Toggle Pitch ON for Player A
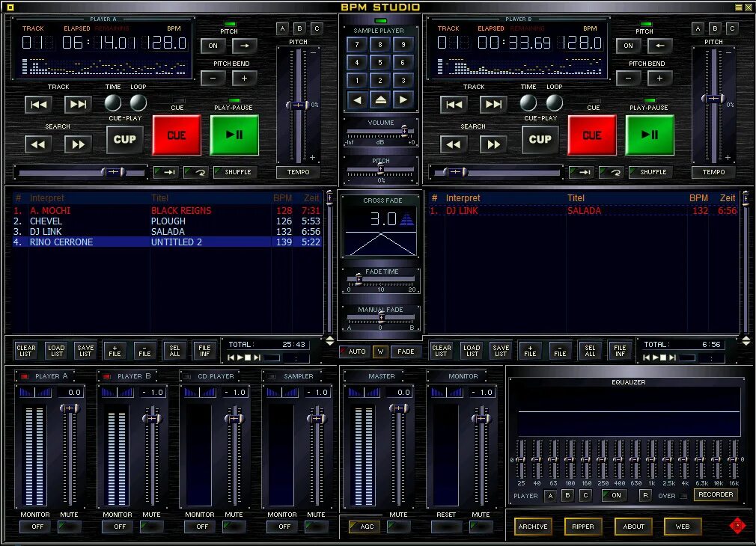756x546 pixels. 213,46
